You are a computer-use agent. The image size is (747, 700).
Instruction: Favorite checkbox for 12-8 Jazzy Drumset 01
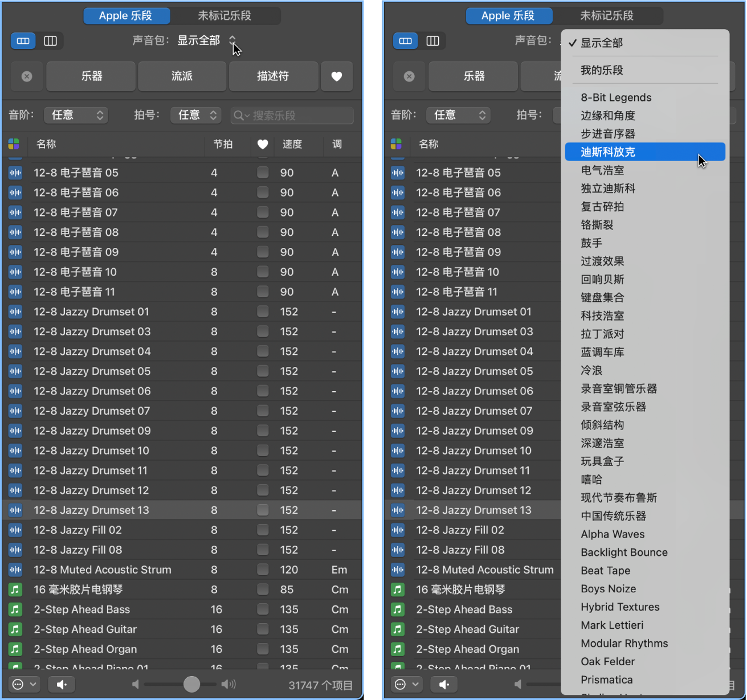tap(263, 311)
